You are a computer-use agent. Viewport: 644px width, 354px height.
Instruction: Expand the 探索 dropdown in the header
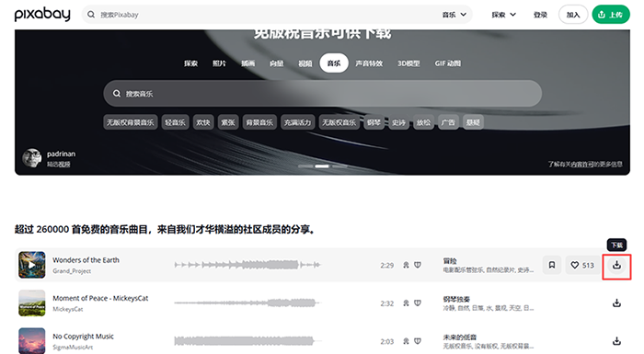pyautogui.click(x=503, y=15)
